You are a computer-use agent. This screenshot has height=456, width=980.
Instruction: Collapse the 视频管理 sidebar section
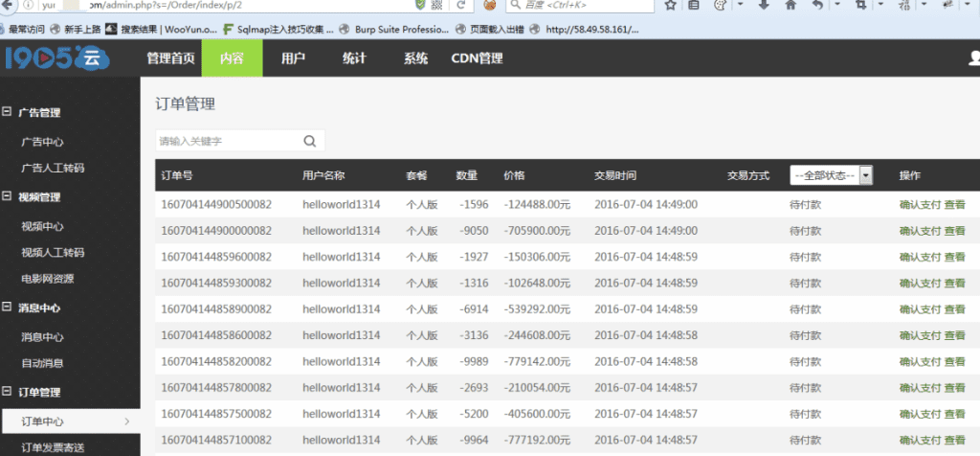(x=8, y=197)
